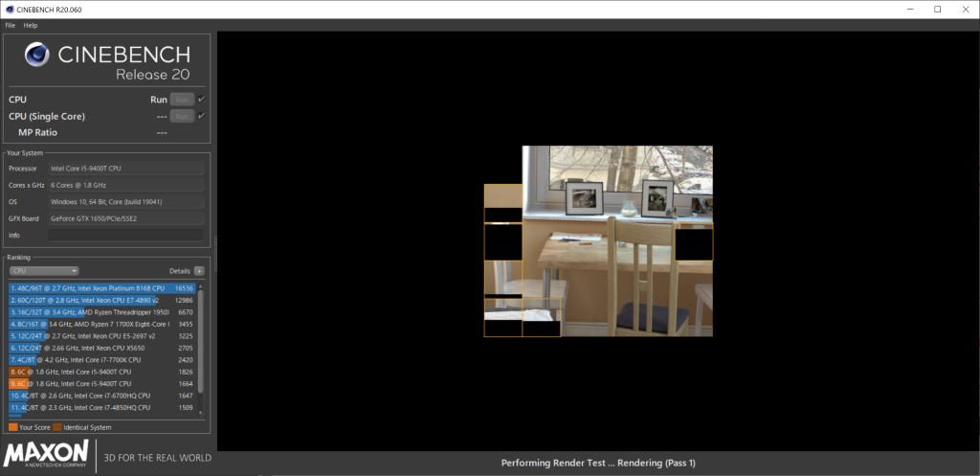
Task: Click the OS field Windows 10
Action: (x=125, y=202)
